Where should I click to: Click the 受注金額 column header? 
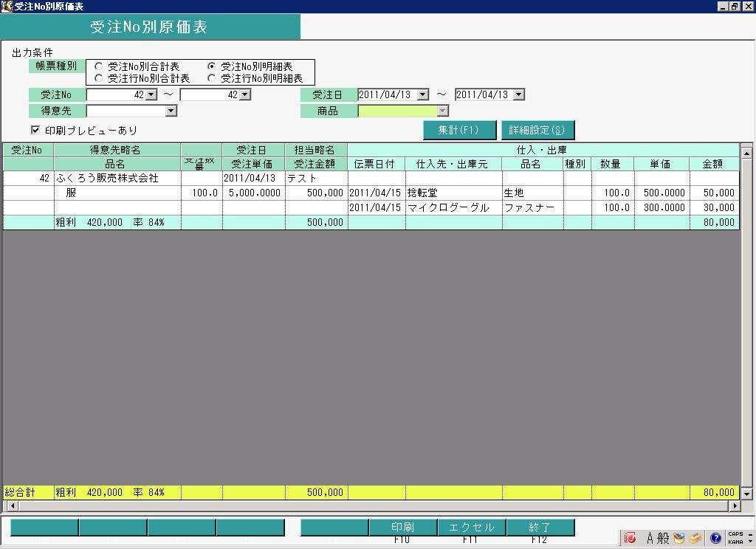[x=316, y=164]
